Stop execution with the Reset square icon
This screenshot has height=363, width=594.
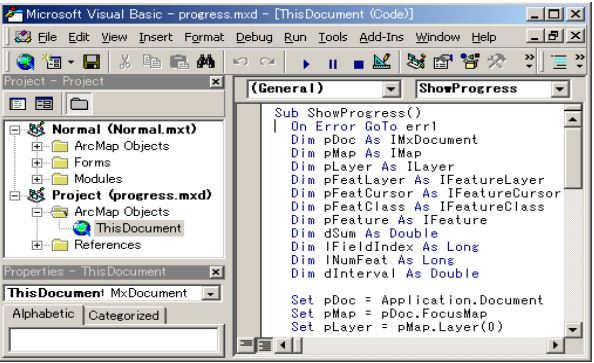pos(359,64)
